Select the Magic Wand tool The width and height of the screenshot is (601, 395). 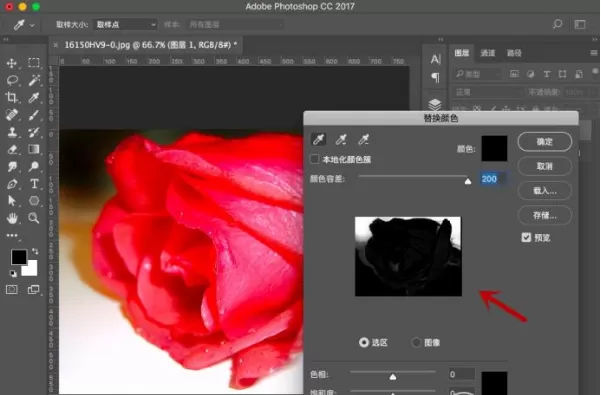[x=34, y=80]
